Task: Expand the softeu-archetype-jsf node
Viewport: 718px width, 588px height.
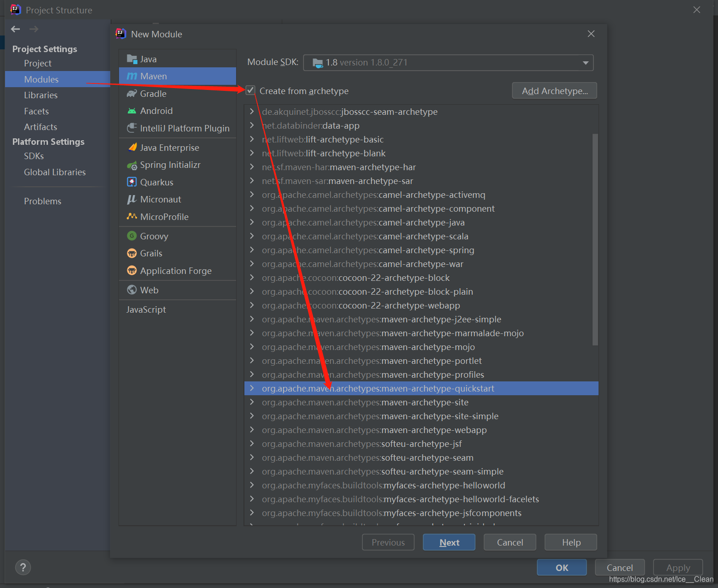Action: [252, 444]
